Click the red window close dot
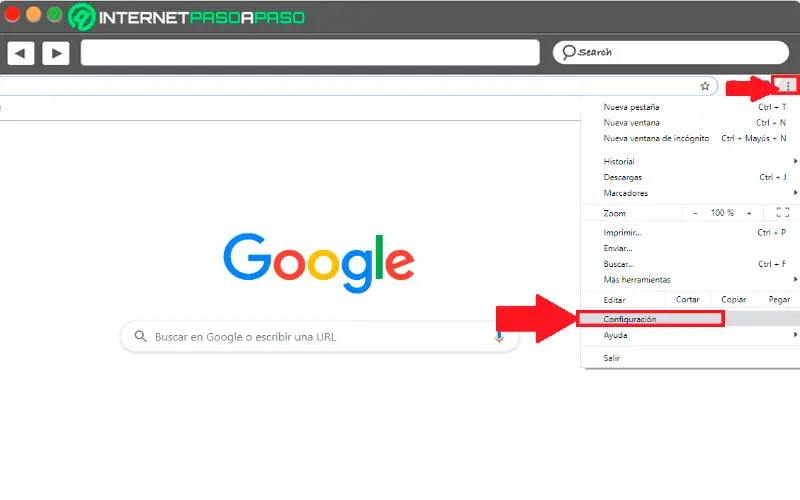This screenshot has height=500, width=800. pyautogui.click(x=12, y=14)
